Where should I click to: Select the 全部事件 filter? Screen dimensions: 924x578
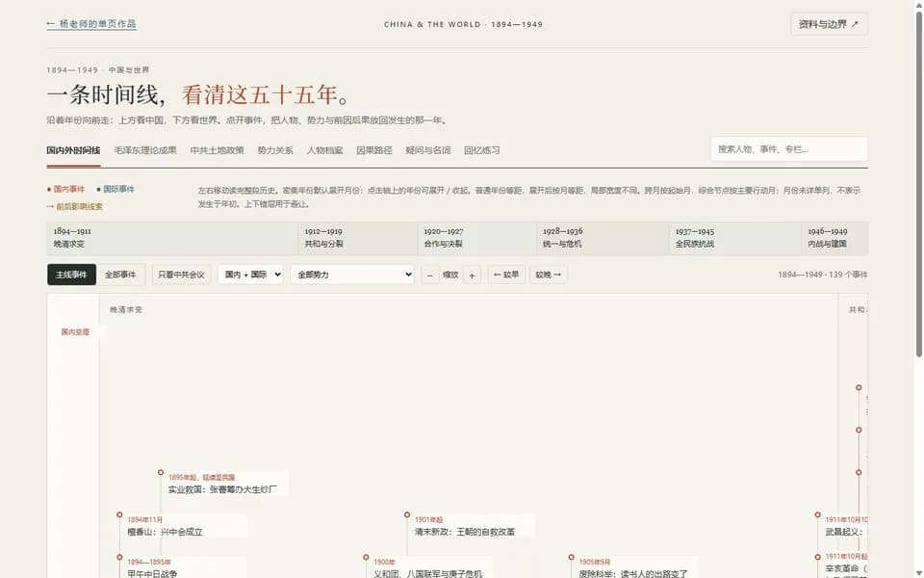(x=120, y=275)
